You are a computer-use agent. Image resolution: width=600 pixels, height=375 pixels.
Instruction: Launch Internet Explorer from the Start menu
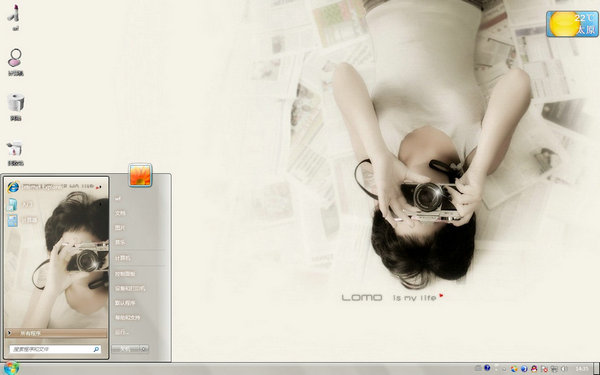point(55,187)
